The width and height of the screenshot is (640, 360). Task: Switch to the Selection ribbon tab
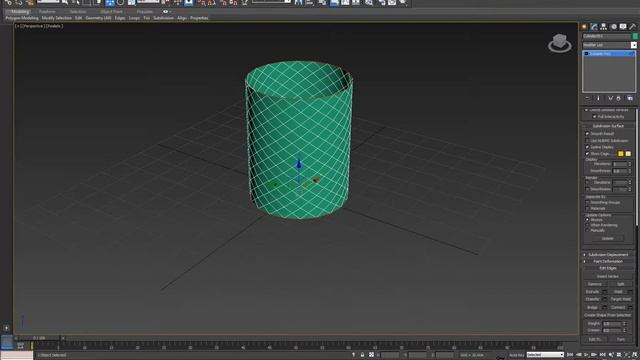[x=78, y=11]
